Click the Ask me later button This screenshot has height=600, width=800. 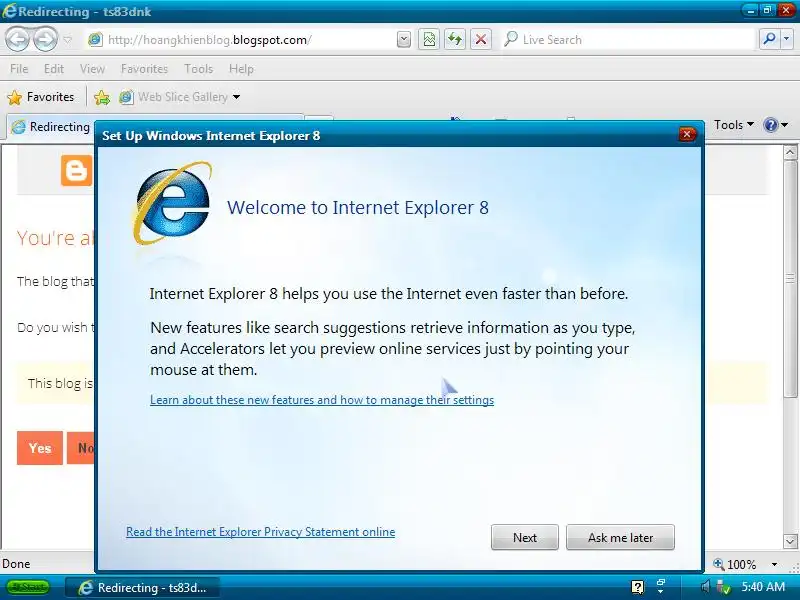(620, 538)
